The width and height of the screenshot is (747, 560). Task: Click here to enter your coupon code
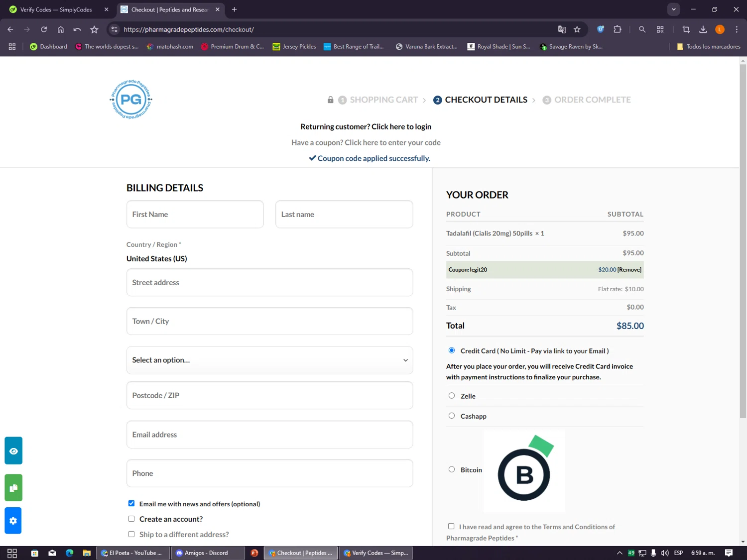[392, 142]
